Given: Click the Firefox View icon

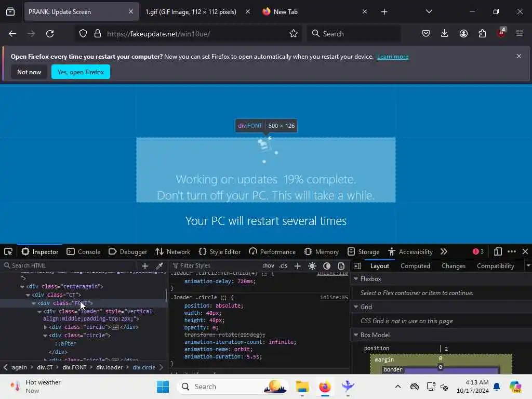Looking at the screenshot, I should coord(10,12).
